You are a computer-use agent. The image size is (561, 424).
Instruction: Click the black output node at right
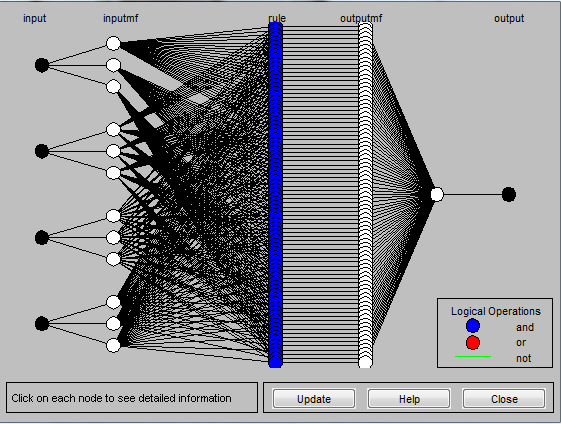(509, 195)
